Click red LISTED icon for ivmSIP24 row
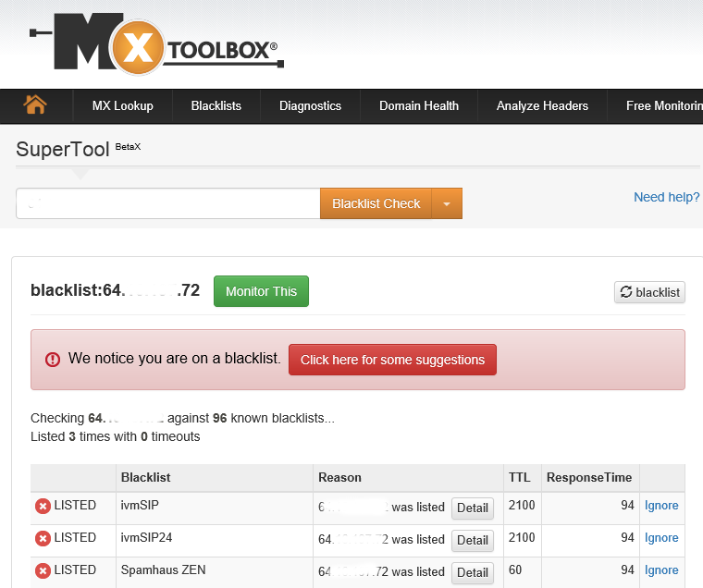Viewport: 703px width, 588px height. pyautogui.click(x=43, y=539)
